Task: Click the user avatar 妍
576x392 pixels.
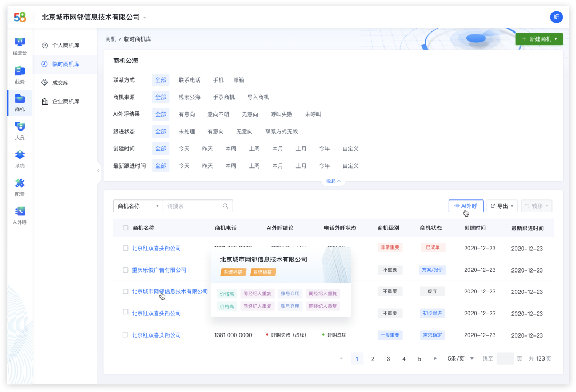Action: click(x=556, y=17)
